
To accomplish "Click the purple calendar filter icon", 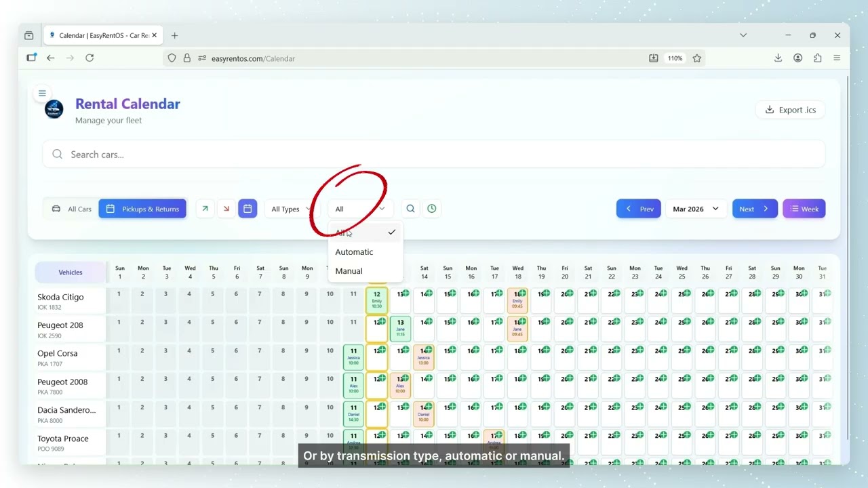I will 248,209.
